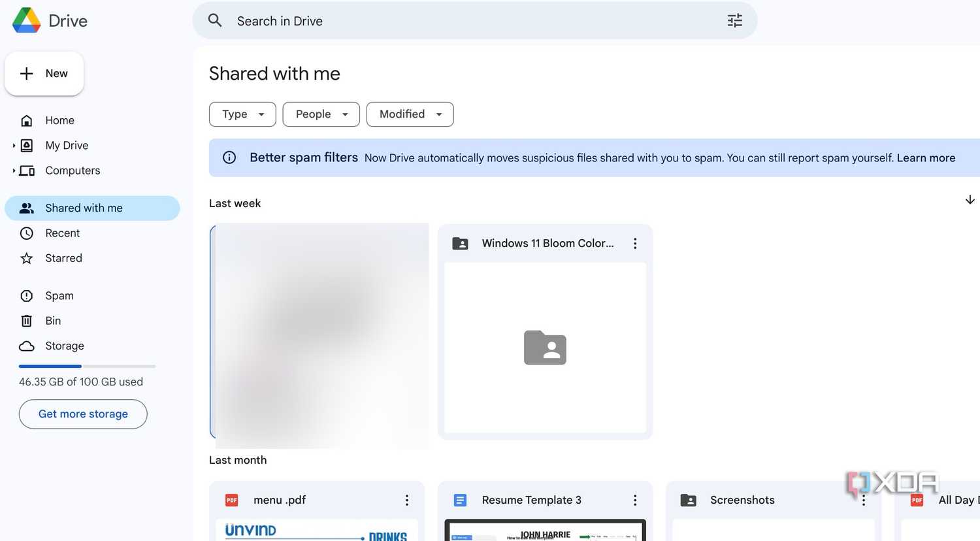The height and width of the screenshot is (541, 980).
Task: Click the New button
Action: 44,73
